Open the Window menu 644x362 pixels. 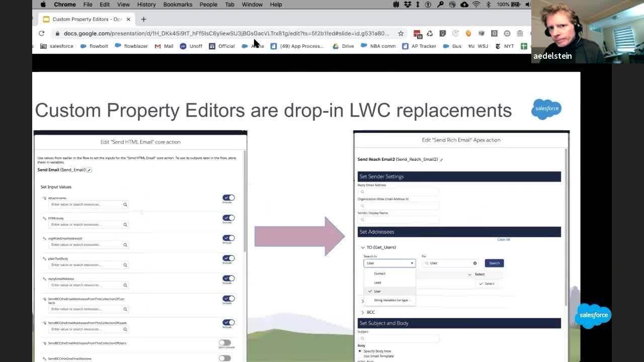252,5
